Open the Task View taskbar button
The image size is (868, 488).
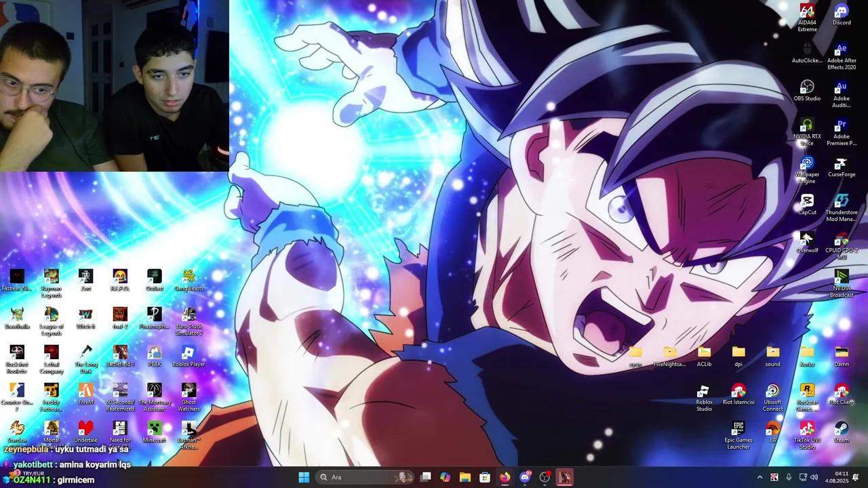click(x=425, y=477)
